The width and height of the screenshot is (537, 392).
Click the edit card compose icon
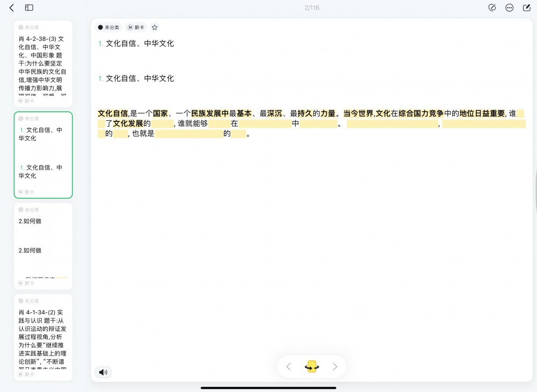[x=527, y=8]
